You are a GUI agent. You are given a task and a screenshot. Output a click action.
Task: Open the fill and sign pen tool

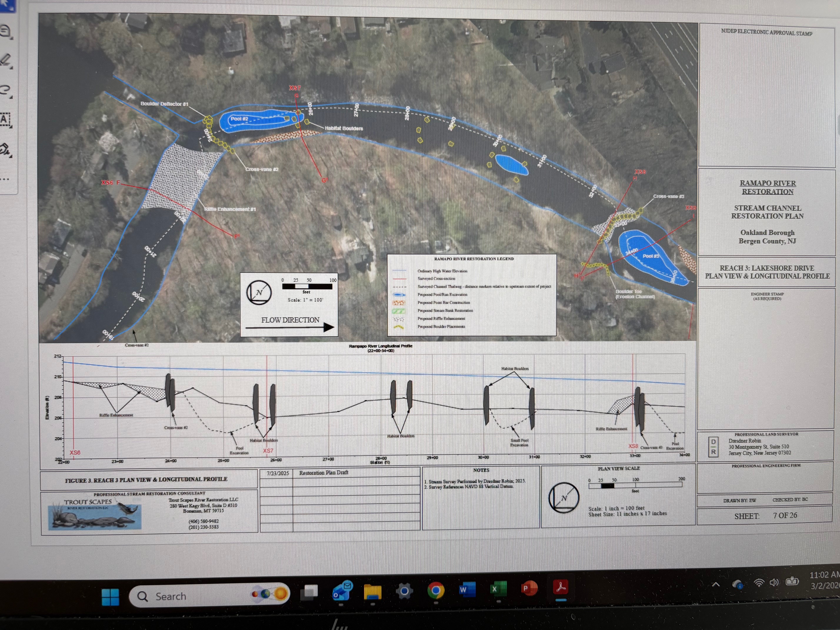point(5,149)
